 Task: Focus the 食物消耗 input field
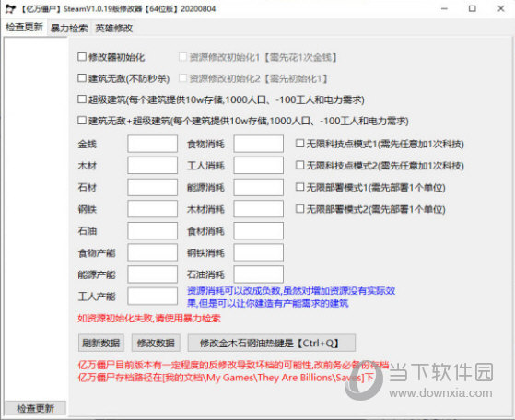259,144
